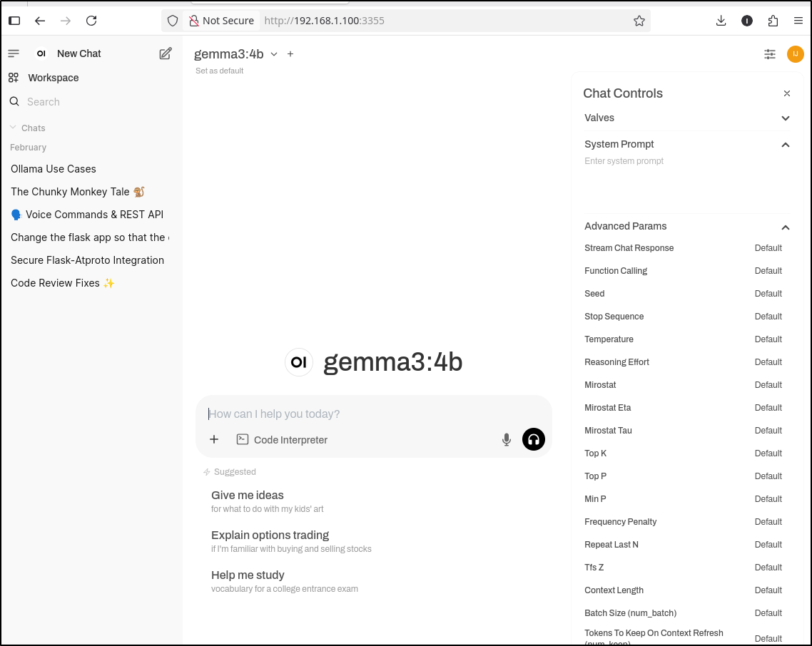Open the orange user avatar menu
812x646 pixels.
(x=796, y=54)
